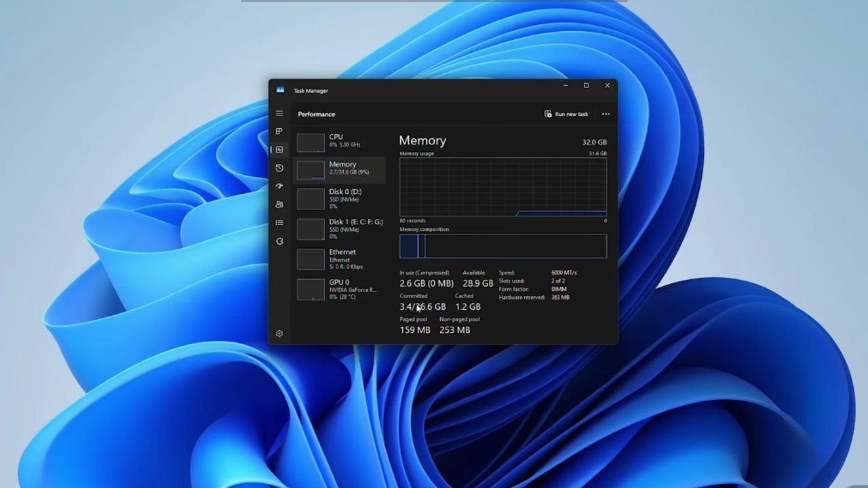Click the Task Manager logo in title bar
This screenshot has height=488, width=868.
click(x=281, y=90)
